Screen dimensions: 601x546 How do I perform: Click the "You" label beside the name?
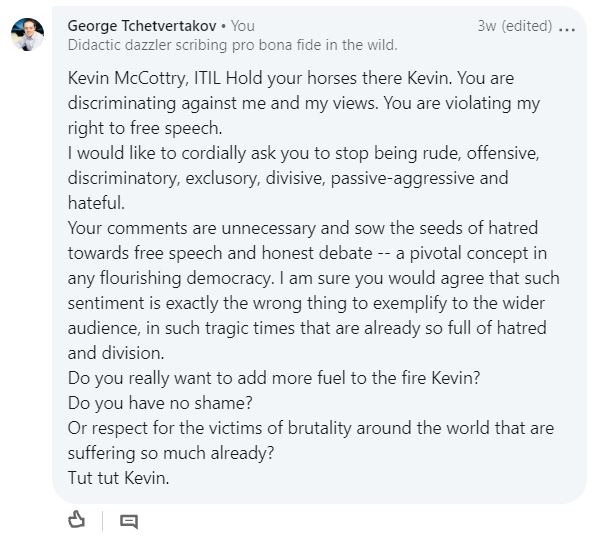pos(243,26)
